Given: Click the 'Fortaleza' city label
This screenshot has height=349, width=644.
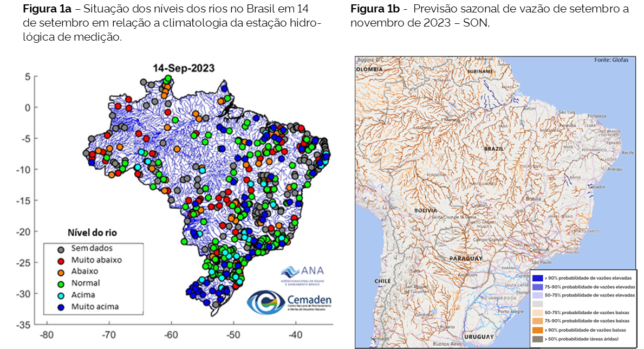Looking at the screenshot, I should point(596,116).
